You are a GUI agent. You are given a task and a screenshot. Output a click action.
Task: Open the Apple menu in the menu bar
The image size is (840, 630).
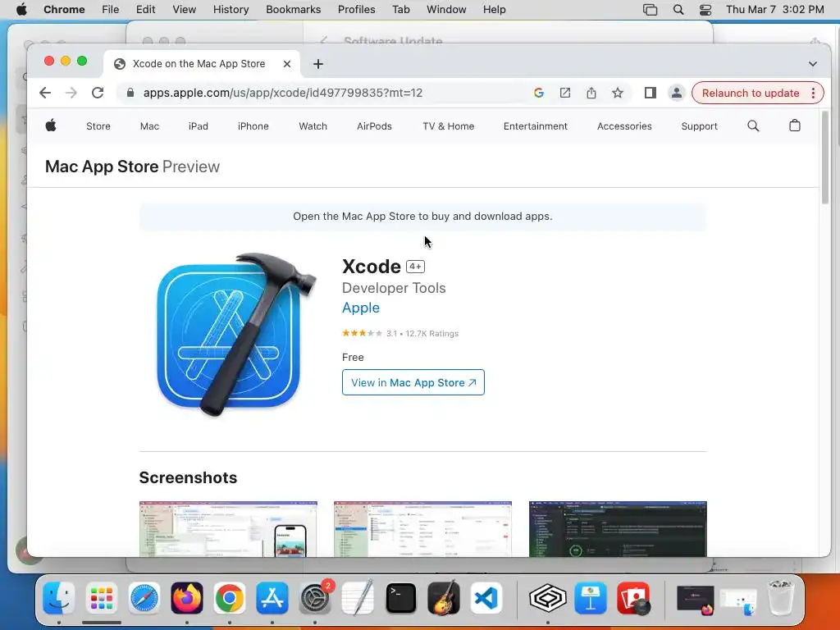21,10
